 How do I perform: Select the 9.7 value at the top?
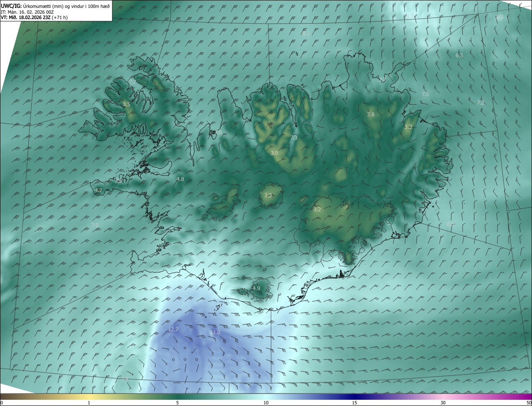(x=410, y=16)
